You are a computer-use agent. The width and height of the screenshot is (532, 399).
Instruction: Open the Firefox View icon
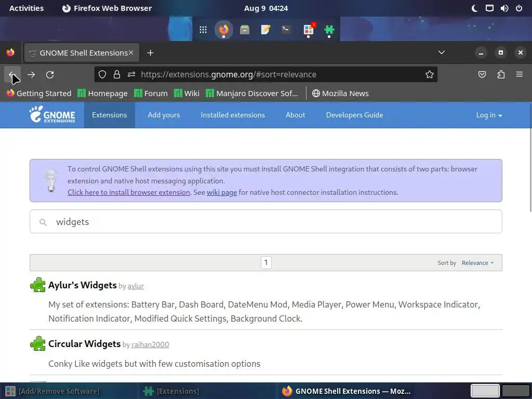point(10,52)
